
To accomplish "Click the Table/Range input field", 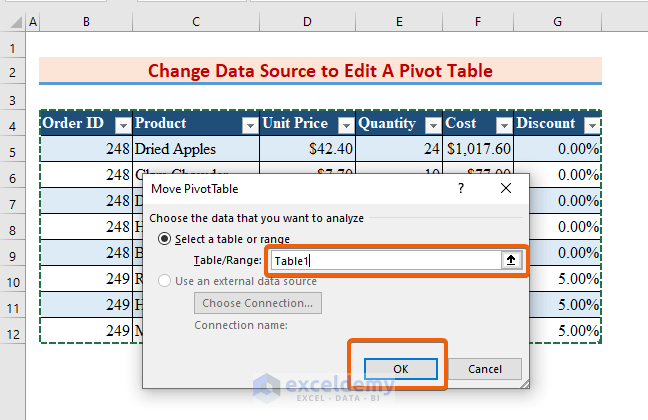I will click(x=385, y=260).
